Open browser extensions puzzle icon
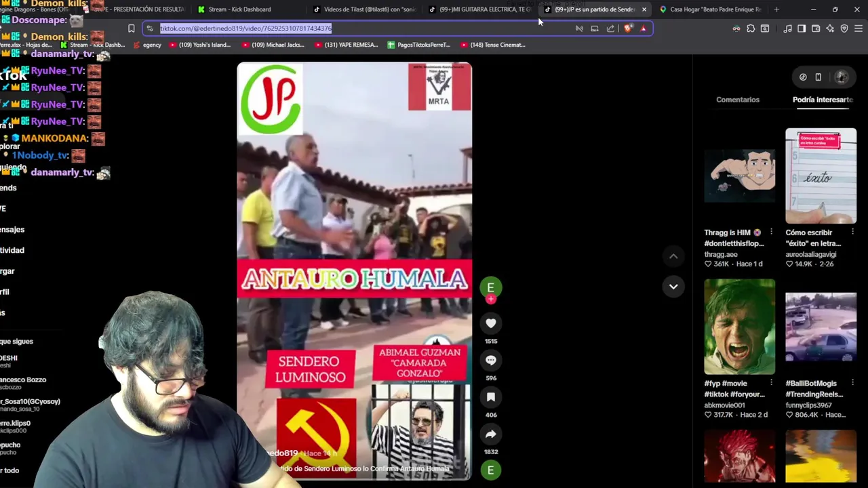The width and height of the screenshot is (868, 488). pyautogui.click(x=751, y=28)
